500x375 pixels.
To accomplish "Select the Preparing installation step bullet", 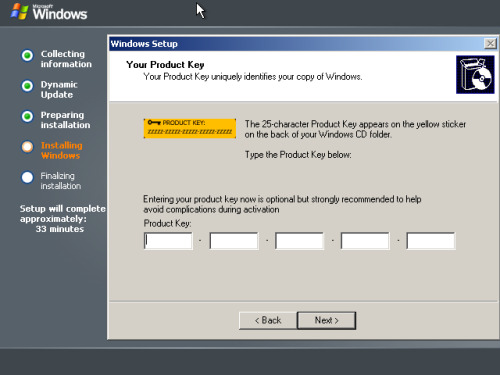I will coord(27,116).
